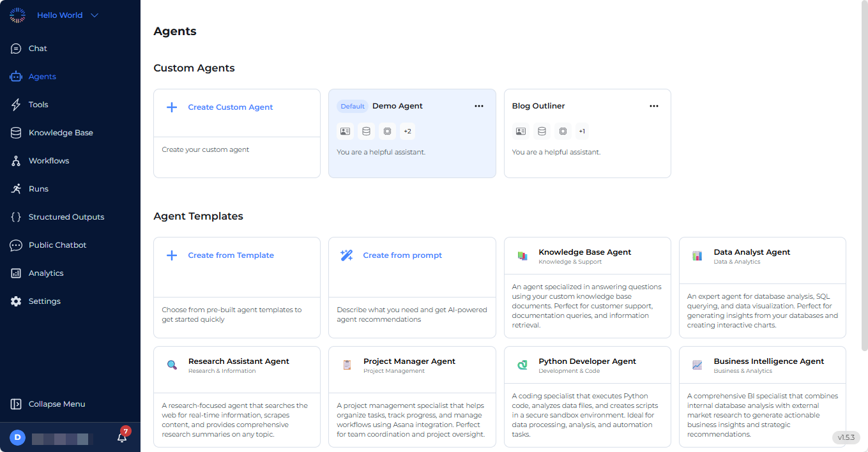The image size is (868, 452).
Task: Select the Project Manager Agent template
Action: pyautogui.click(x=412, y=396)
